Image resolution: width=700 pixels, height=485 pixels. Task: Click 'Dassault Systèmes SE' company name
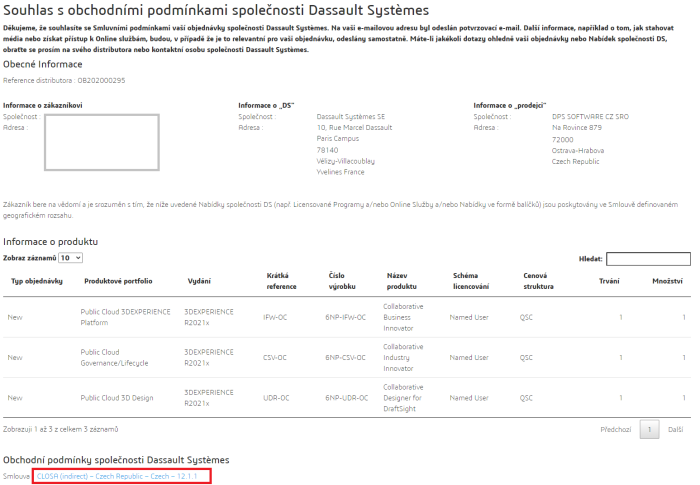coord(351,117)
